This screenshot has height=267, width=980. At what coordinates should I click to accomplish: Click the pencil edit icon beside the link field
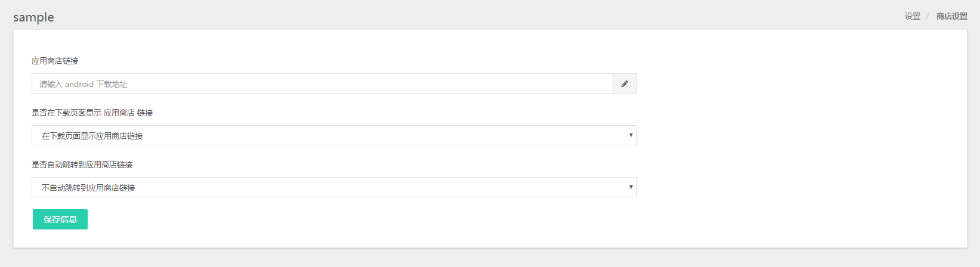[x=625, y=83]
